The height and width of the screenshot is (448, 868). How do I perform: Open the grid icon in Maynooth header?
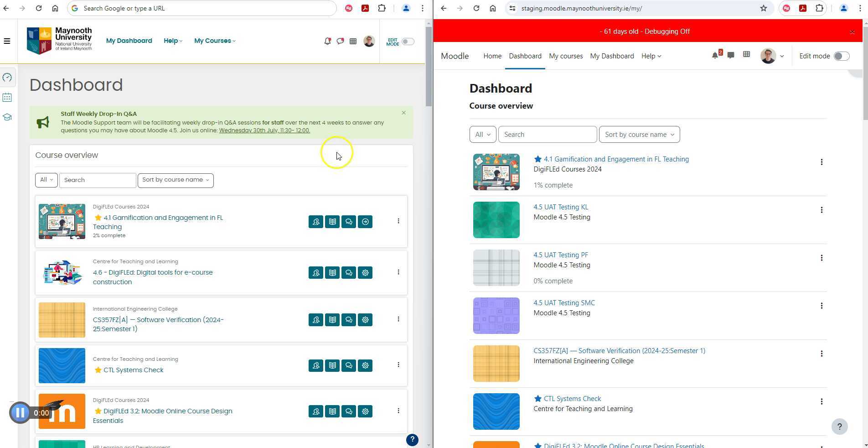click(x=353, y=41)
